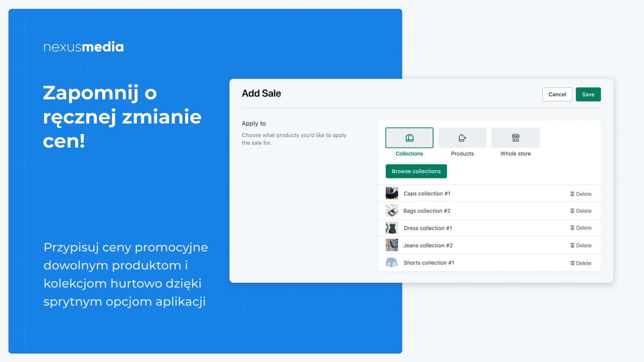Open the Shorts collection thumbnail
Image resolution: width=644 pixels, height=362 pixels.
(x=392, y=263)
